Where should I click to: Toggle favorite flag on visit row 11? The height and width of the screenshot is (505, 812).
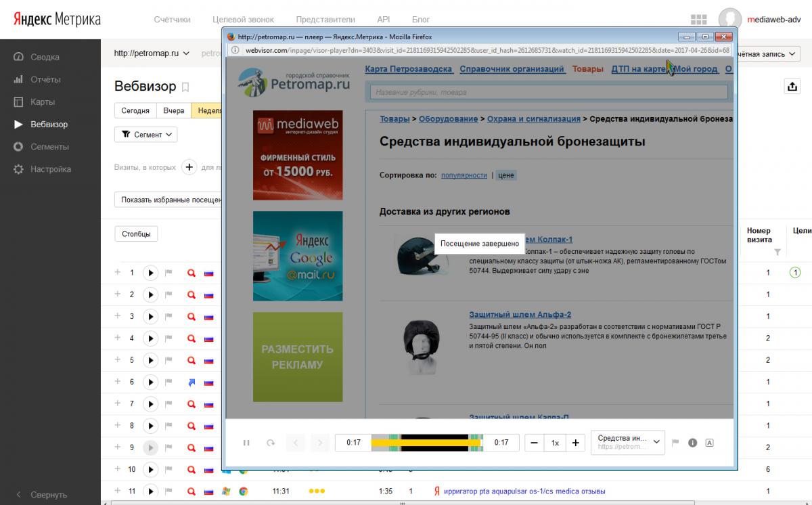(169, 491)
